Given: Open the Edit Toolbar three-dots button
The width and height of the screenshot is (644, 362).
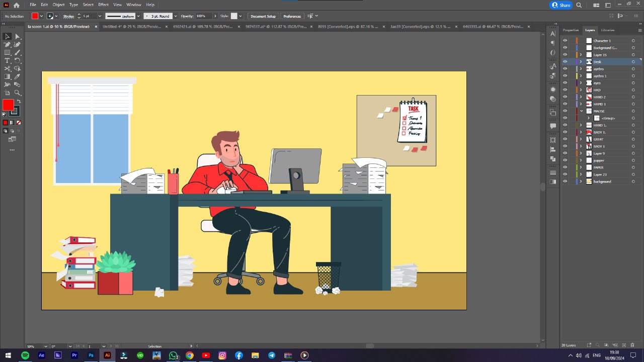Looking at the screenshot, I should (12, 150).
